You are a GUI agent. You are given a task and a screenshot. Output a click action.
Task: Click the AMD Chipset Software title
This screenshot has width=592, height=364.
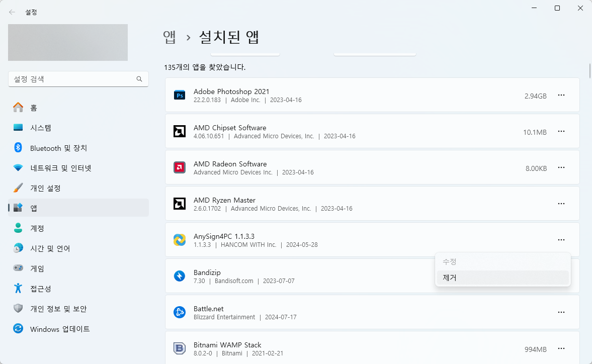tap(230, 128)
